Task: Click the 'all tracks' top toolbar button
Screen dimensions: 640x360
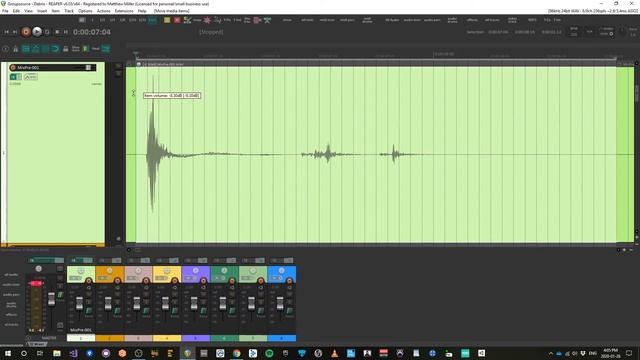Action: [492, 20]
